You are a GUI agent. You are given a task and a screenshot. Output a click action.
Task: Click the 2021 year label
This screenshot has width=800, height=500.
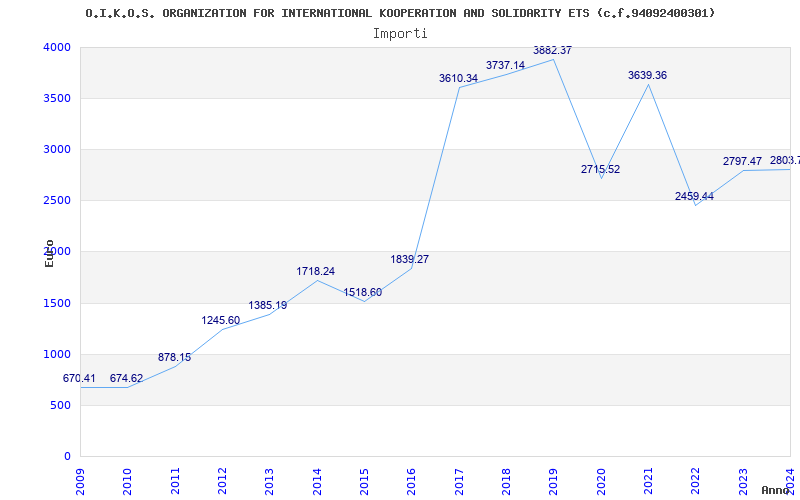point(648,482)
